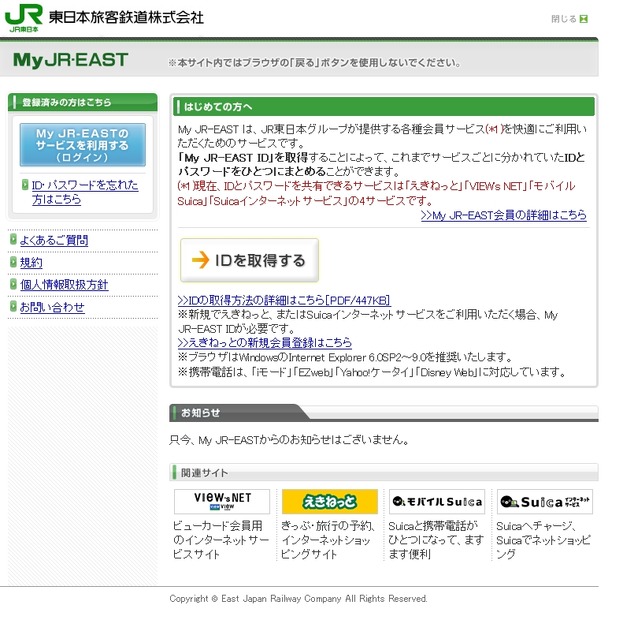The width and height of the screenshot is (623, 620).
Task: Click the bullet icon beside the forgotten password link
Action: click(x=25, y=184)
